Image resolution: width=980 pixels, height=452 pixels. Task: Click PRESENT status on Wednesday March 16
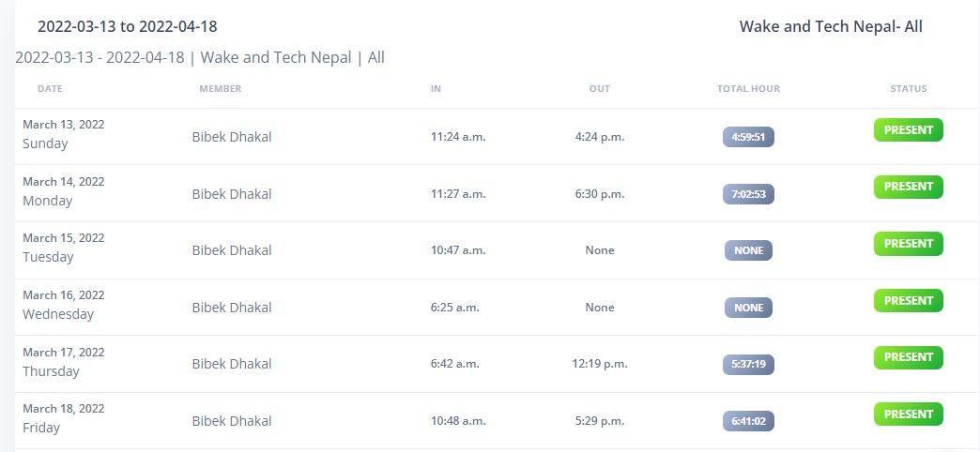[908, 300]
